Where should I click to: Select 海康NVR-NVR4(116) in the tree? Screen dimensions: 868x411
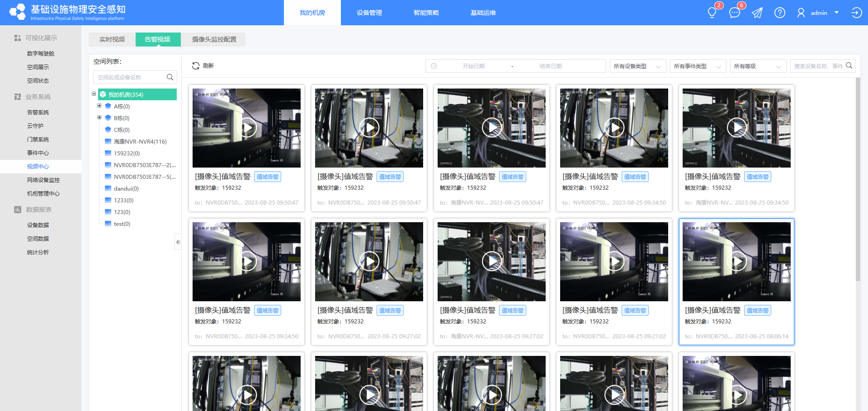coord(140,141)
